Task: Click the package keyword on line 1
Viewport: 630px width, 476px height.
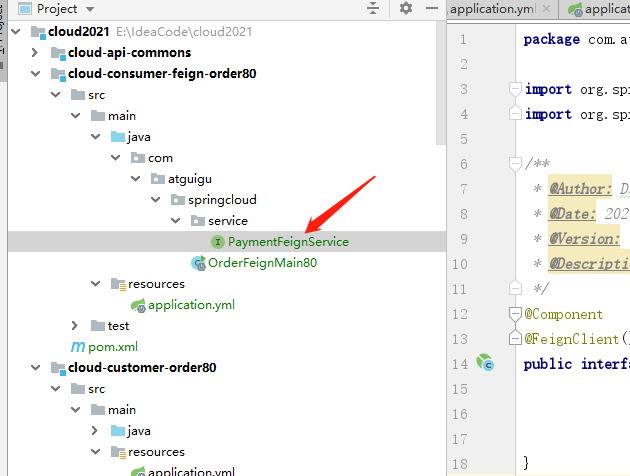Action: pyautogui.click(x=552, y=40)
